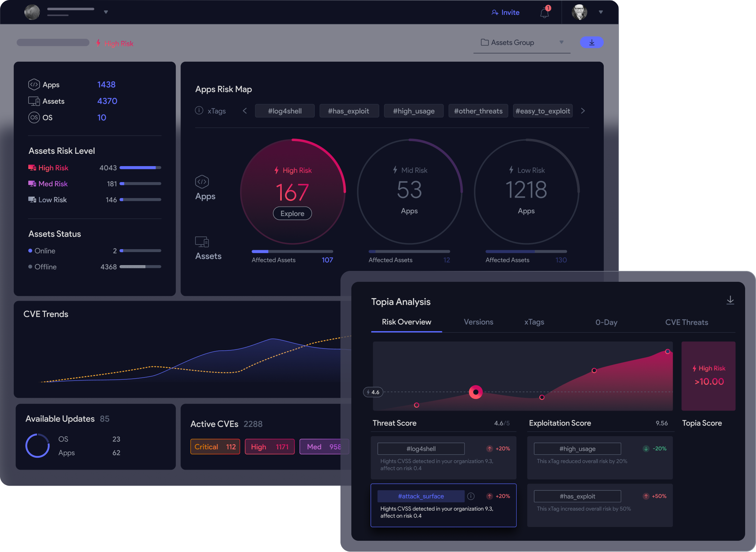Click the Assets monitor icon in Risk Map
The height and width of the screenshot is (552, 756).
pos(202,242)
